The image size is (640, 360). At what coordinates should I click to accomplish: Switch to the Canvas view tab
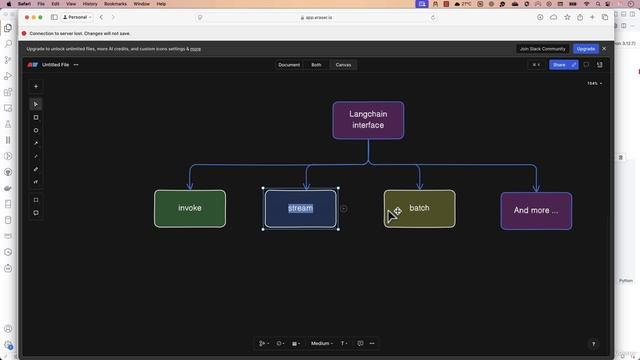coord(343,65)
